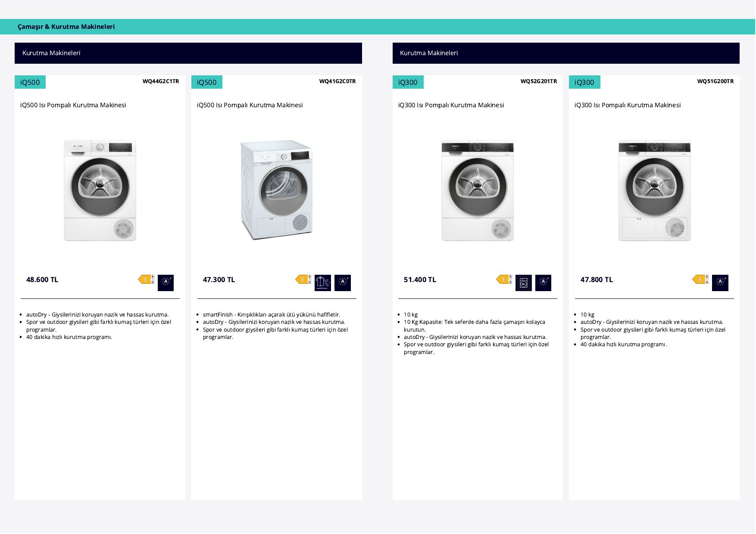Click the energy class label for WQ51G200TR
Screen dimensions: 756x534
(700, 279)
